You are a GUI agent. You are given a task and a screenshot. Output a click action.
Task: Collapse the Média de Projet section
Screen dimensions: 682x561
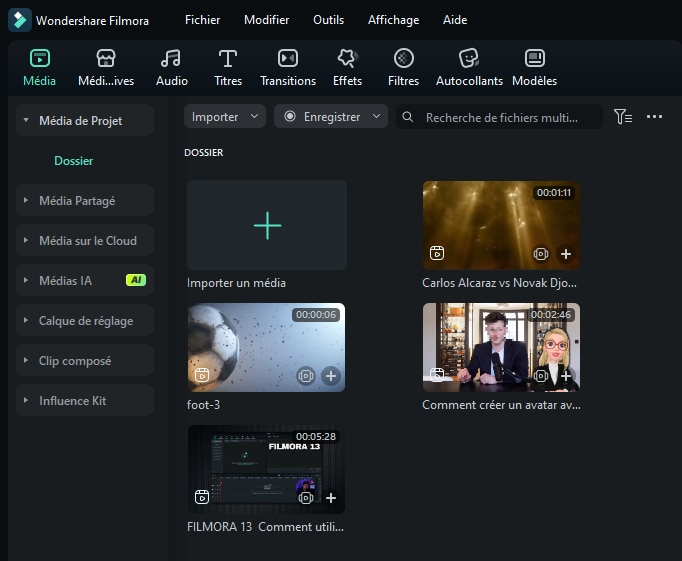26,120
